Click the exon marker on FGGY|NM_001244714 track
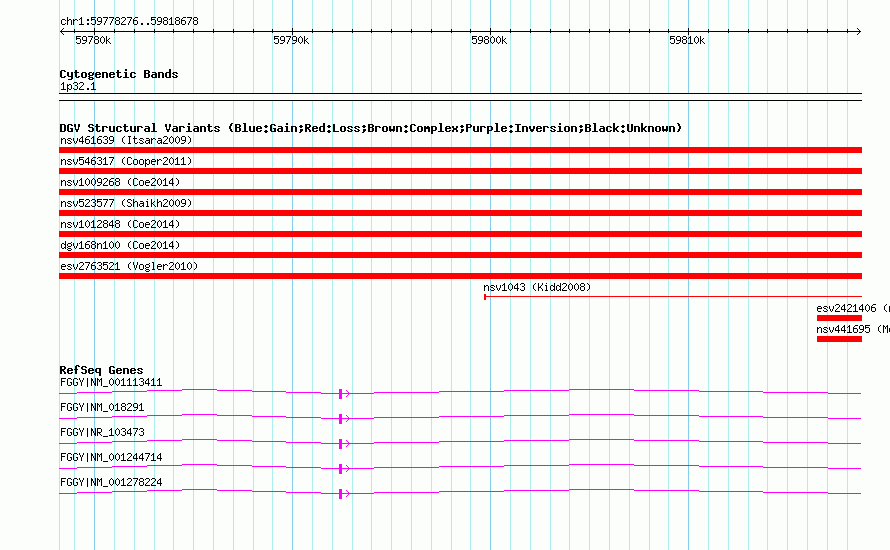 point(341,469)
